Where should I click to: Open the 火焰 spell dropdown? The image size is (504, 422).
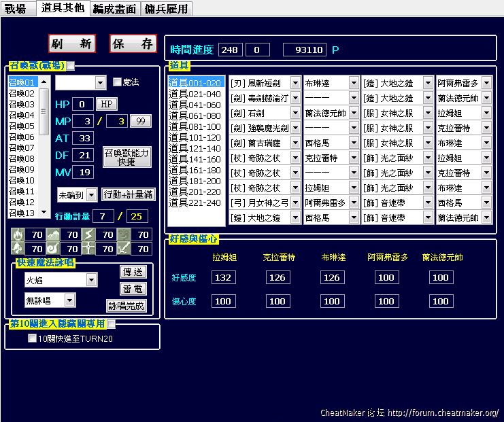91,280
